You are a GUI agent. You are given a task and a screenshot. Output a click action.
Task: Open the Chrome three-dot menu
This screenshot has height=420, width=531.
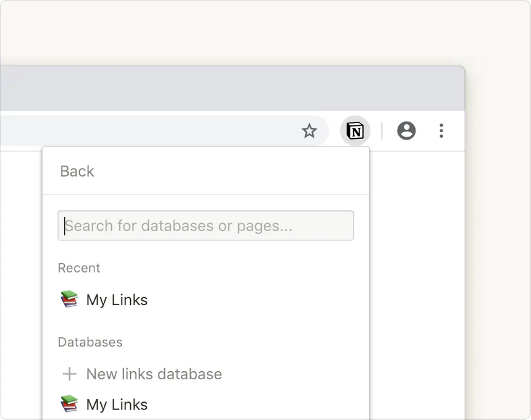pos(441,131)
